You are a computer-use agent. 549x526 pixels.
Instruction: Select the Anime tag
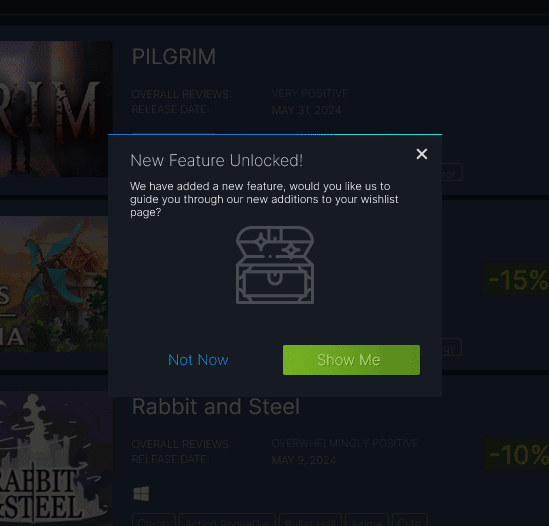coord(367,520)
